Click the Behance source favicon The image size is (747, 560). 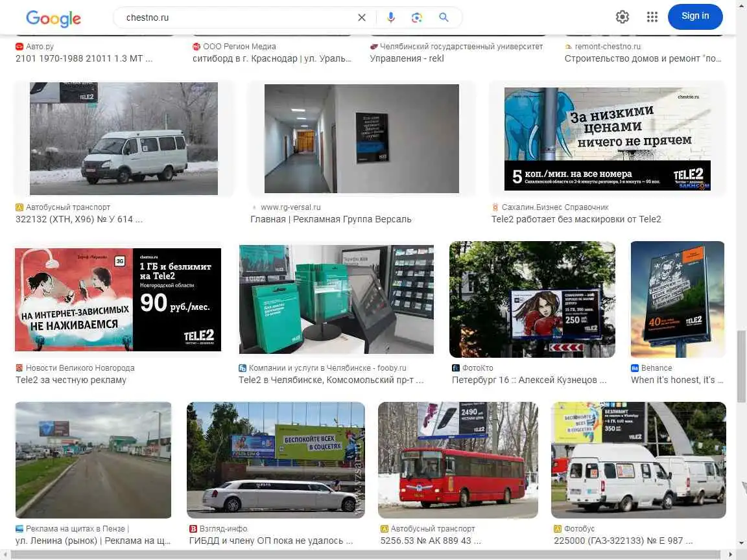click(x=635, y=368)
